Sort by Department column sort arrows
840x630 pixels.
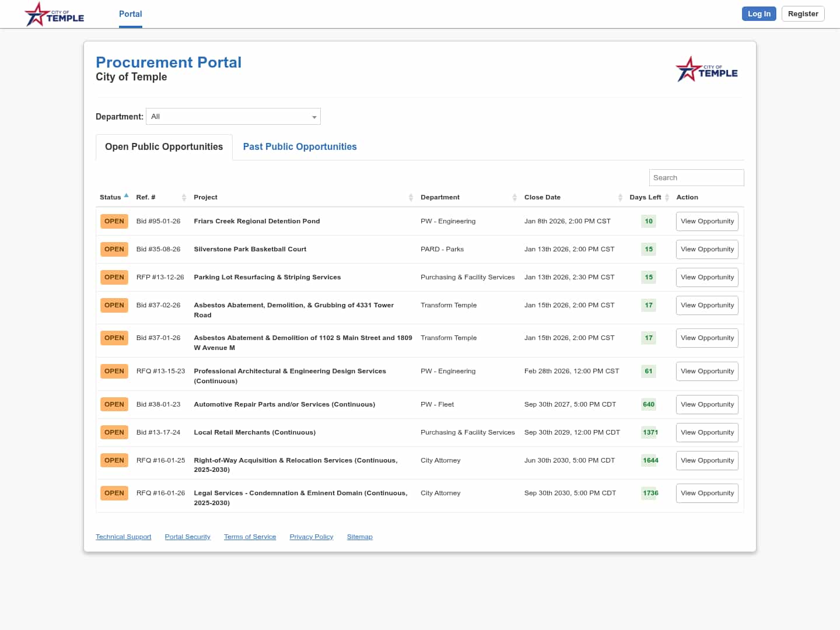click(514, 198)
